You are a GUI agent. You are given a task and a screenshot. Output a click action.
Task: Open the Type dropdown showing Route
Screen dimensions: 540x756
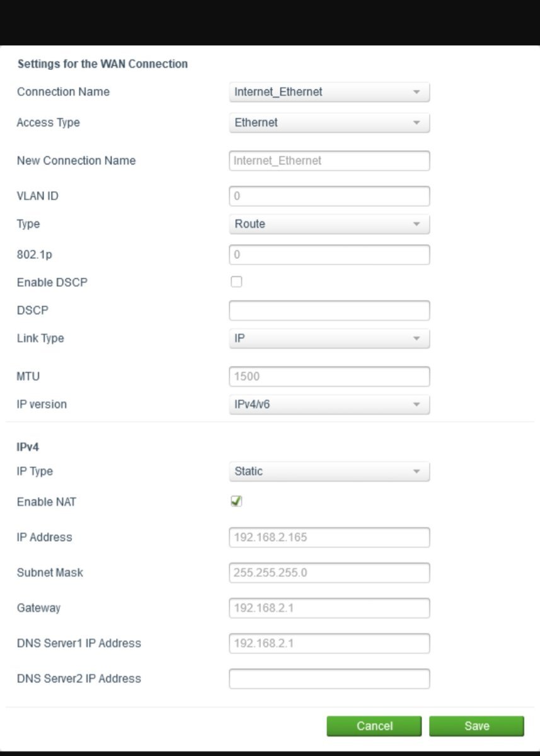[x=329, y=224]
